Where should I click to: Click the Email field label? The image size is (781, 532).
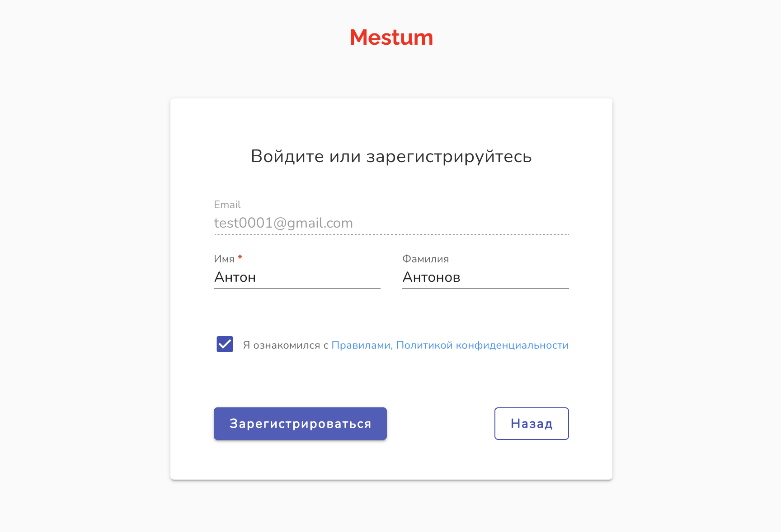pos(227,205)
